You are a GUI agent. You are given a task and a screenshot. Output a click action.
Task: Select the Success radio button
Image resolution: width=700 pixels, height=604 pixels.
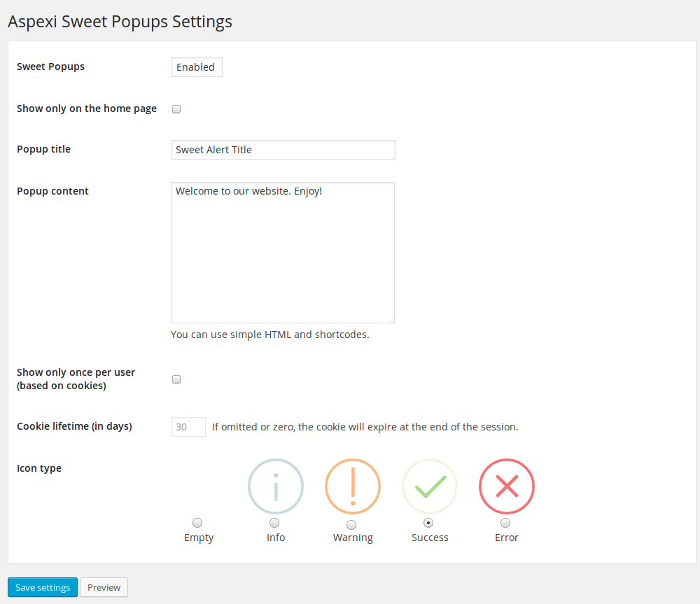428,523
